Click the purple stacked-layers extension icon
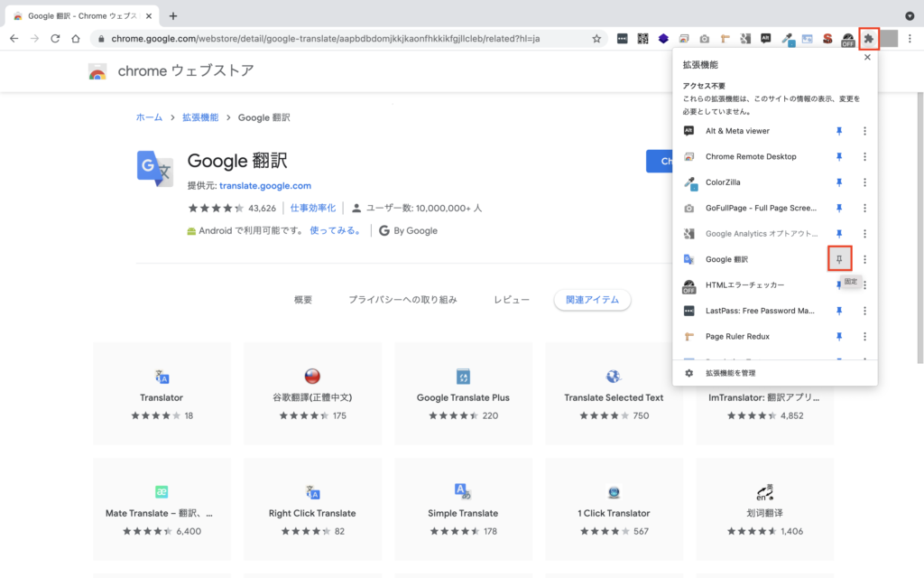The height and width of the screenshot is (578, 924). tap(663, 39)
